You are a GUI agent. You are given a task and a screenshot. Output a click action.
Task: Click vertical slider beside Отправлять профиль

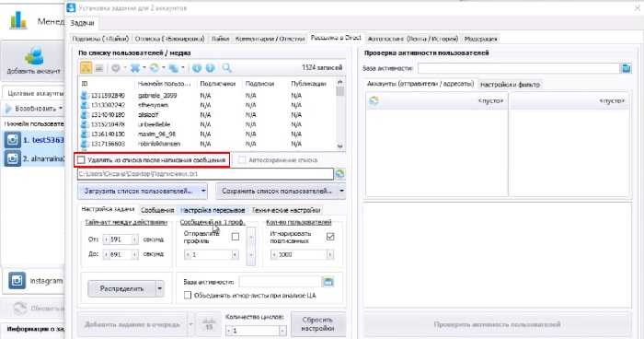click(x=251, y=247)
